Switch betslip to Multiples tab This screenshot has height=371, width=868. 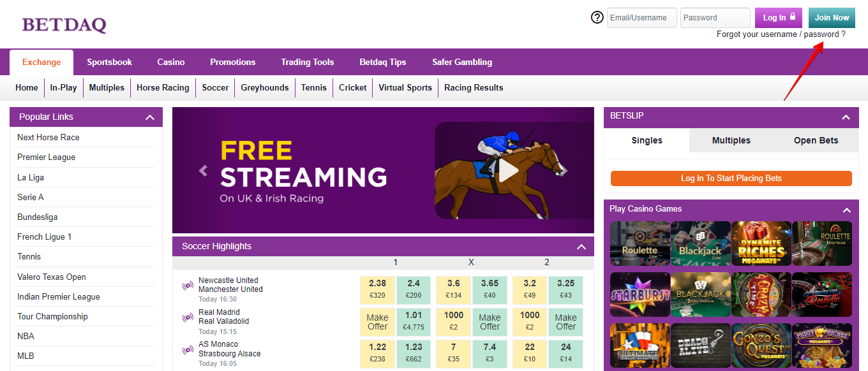731,140
